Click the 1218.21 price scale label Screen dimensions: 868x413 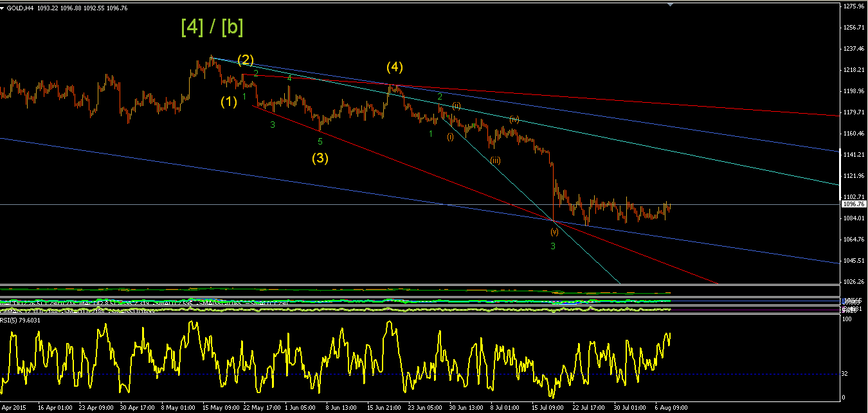coord(853,70)
